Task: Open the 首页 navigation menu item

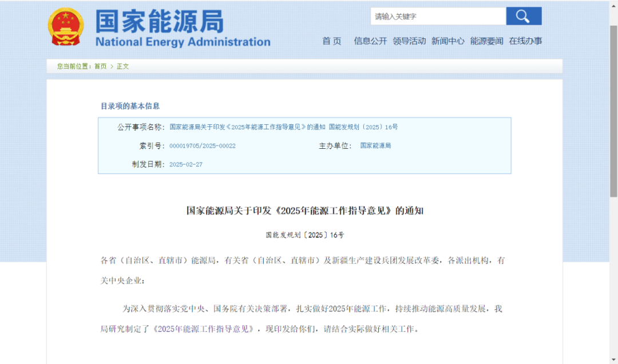Action: tap(331, 41)
